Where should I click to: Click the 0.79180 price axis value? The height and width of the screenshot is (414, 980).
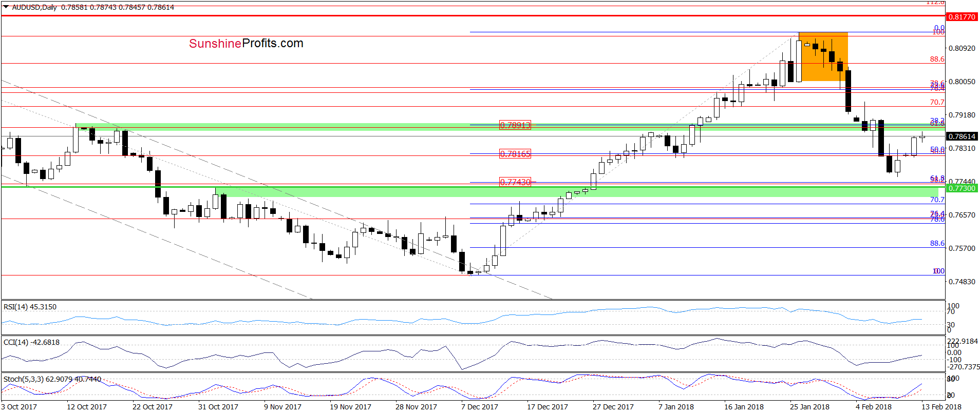962,115
